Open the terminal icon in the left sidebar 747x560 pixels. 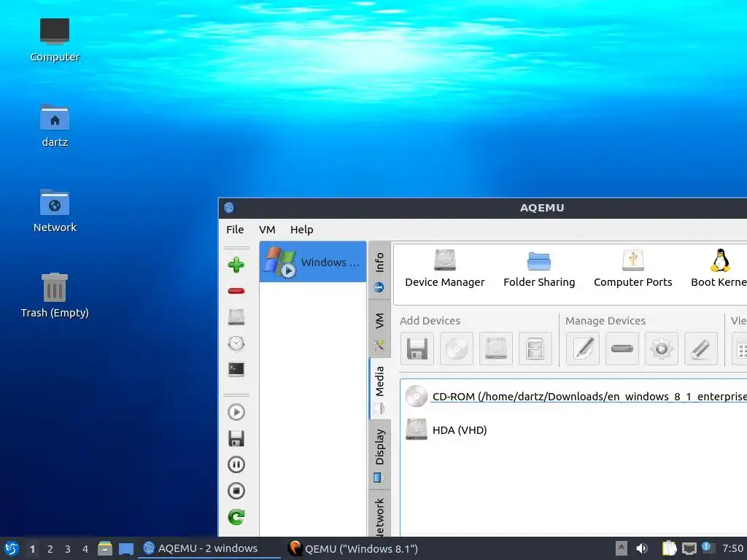coord(236,369)
